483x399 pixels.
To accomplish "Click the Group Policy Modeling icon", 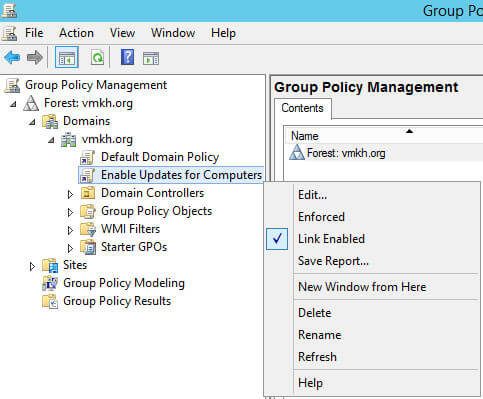I will (x=50, y=283).
